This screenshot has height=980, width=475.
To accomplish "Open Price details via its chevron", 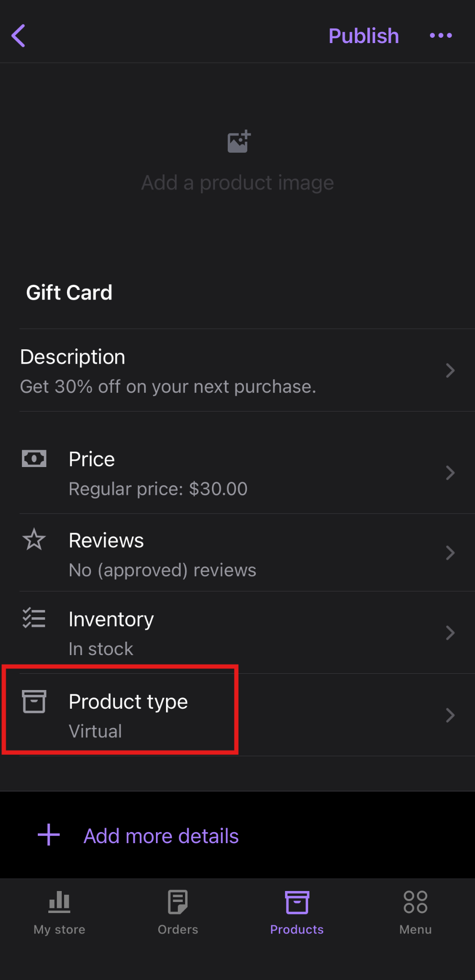I will [x=450, y=473].
